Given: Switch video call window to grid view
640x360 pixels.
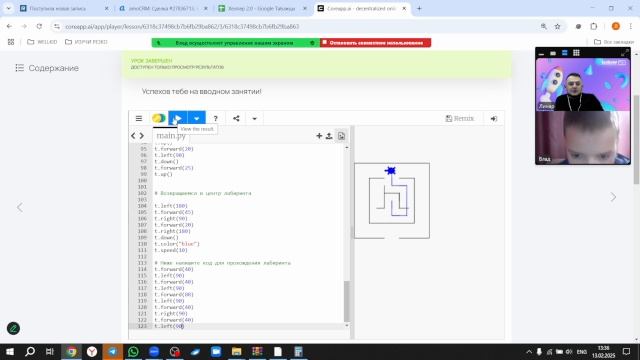Looking at the screenshot, I should (576, 53).
